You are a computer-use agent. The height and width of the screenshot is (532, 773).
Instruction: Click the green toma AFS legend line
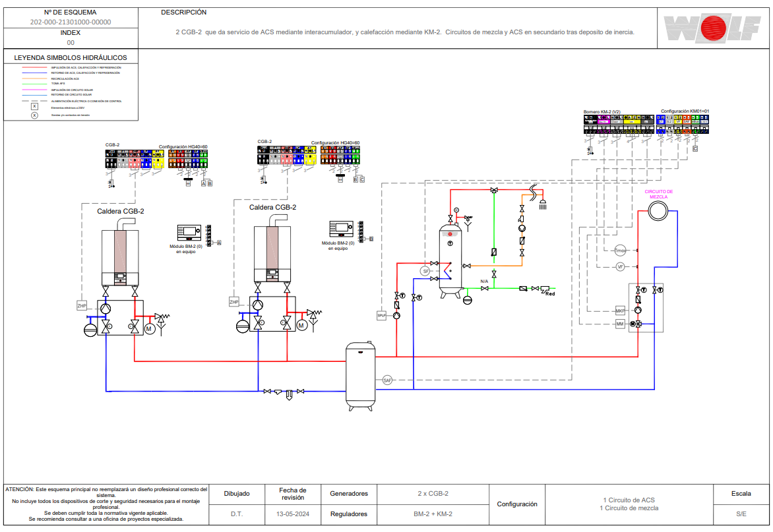coord(34,84)
